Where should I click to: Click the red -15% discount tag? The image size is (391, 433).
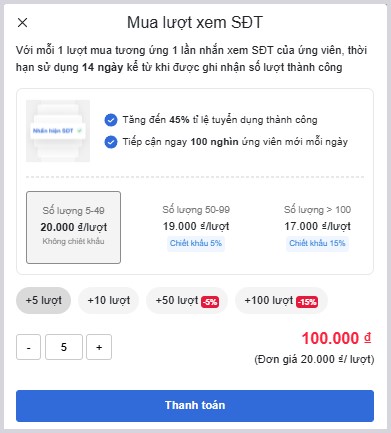click(x=307, y=302)
